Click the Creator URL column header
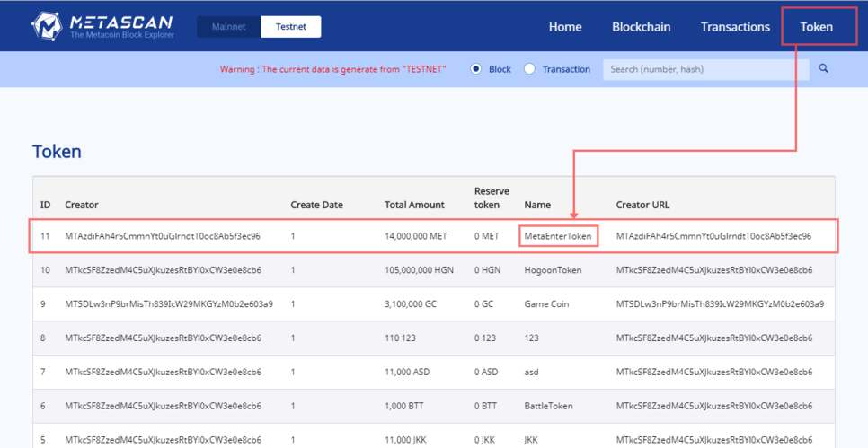 (642, 205)
